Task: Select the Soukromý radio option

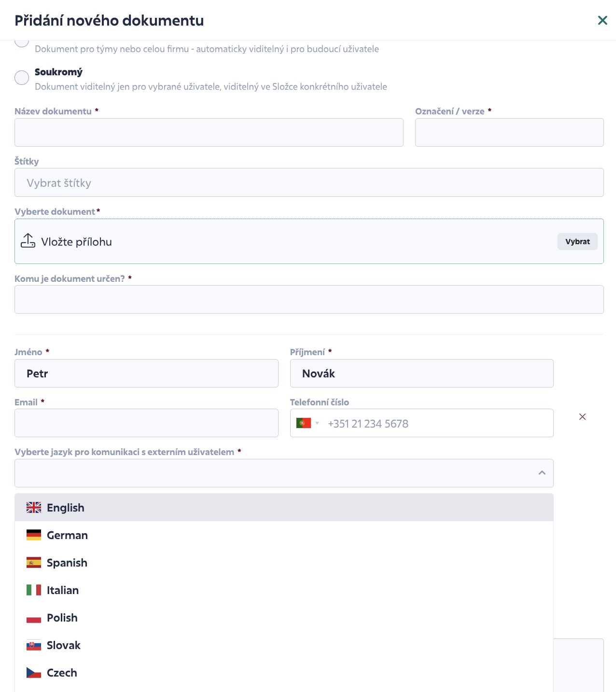Action: pos(22,78)
